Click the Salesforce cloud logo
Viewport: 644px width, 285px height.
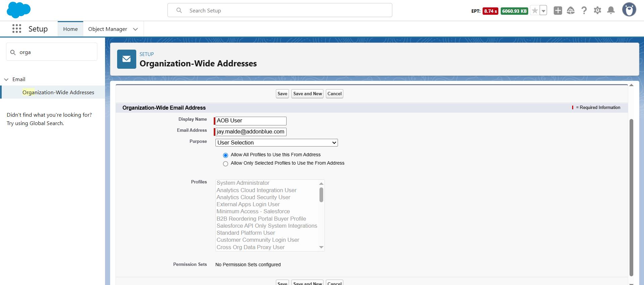tap(18, 10)
